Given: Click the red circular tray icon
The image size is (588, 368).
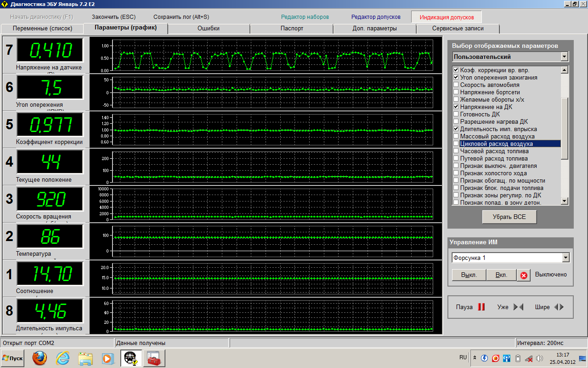Looking at the screenshot, I should coord(496,358).
